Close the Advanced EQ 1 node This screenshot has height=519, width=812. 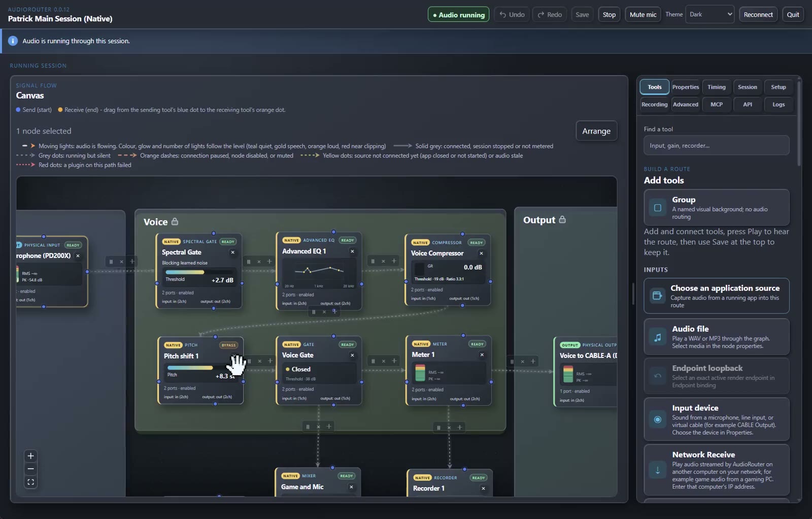tap(352, 251)
